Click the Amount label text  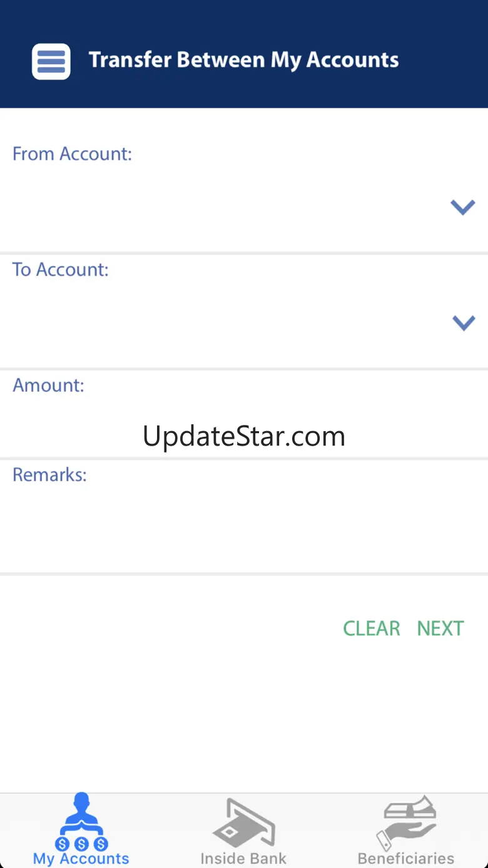coord(48,385)
